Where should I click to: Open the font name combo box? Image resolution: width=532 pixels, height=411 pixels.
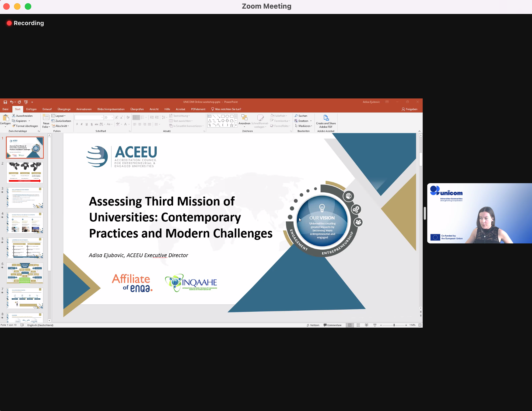(x=89, y=118)
